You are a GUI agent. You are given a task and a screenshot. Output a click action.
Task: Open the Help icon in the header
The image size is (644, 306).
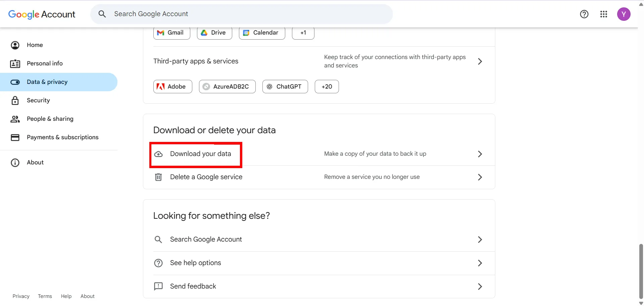584,14
